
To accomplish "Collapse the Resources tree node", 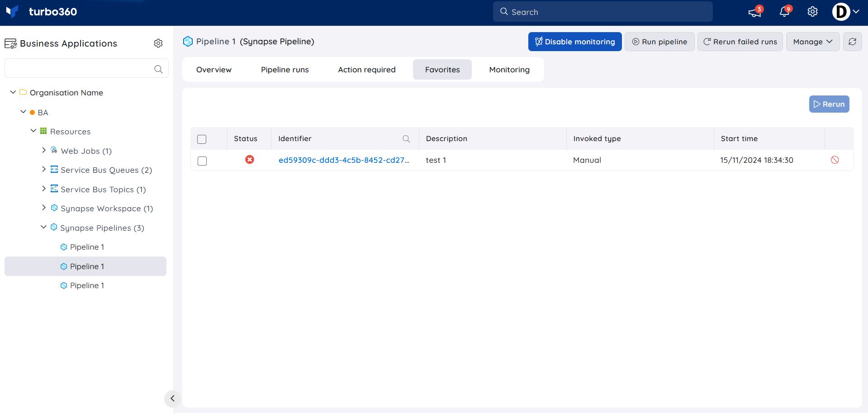I will (33, 130).
